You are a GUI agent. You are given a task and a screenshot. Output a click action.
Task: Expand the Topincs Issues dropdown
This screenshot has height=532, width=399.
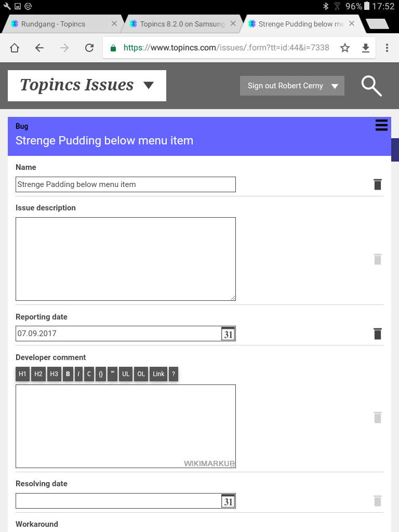[149, 85]
